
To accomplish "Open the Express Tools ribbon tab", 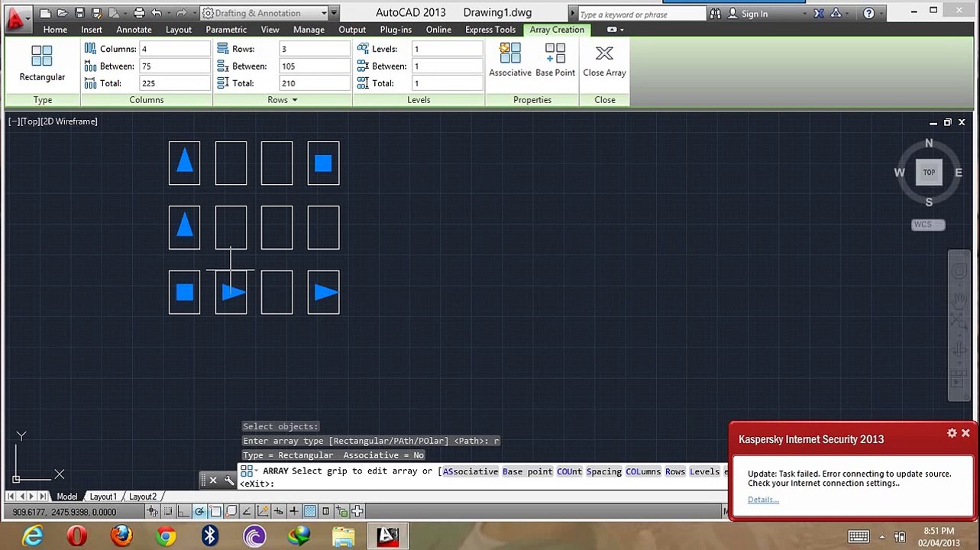I will click(x=490, y=30).
